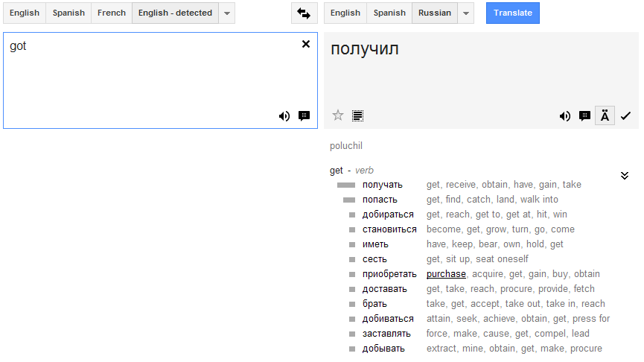The image size is (644, 362).
Task: Listen to the Russian translation
Action: coord(565,116)
